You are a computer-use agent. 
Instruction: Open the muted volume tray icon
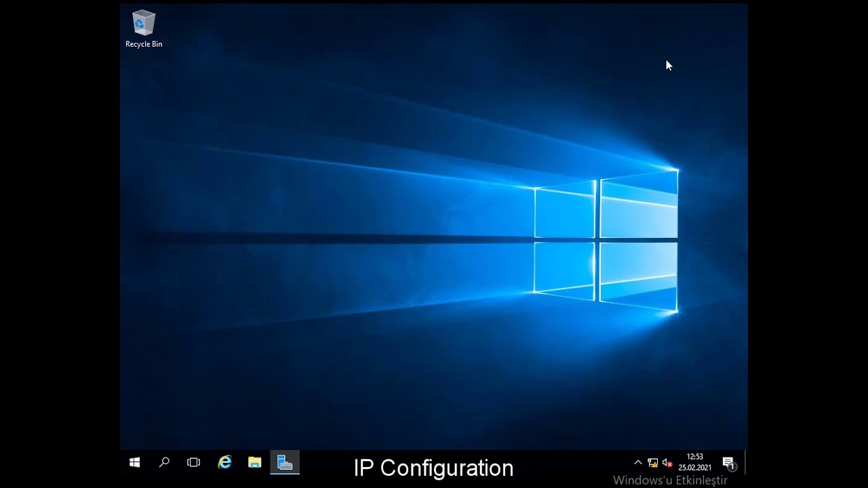(x=667, y=463)
